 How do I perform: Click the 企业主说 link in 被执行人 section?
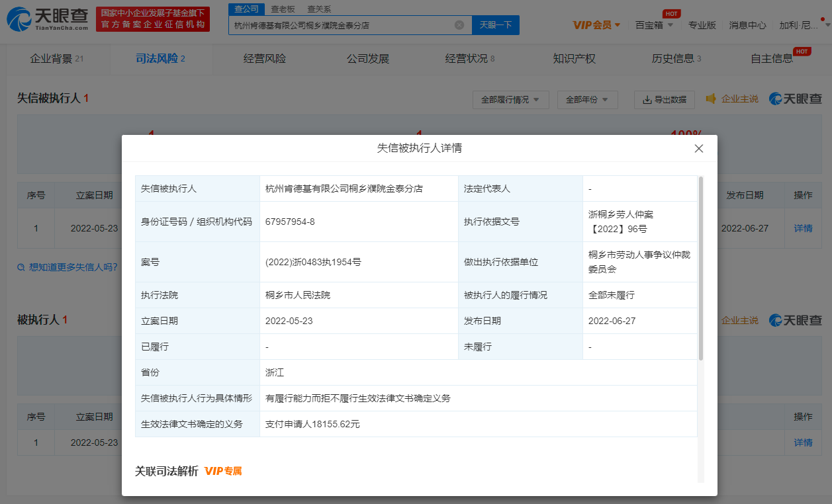click(x=739, y=320)
